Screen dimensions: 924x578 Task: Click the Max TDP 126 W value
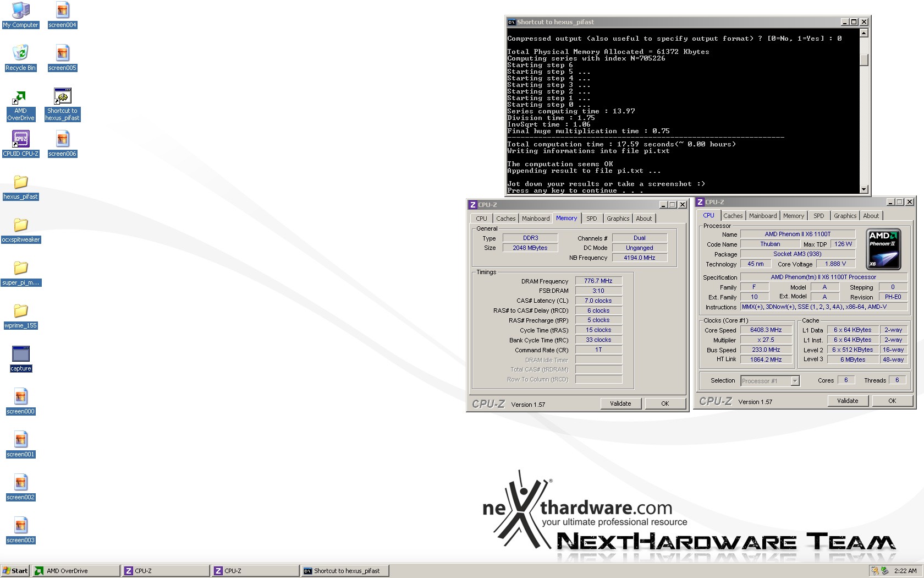[843, 244]
